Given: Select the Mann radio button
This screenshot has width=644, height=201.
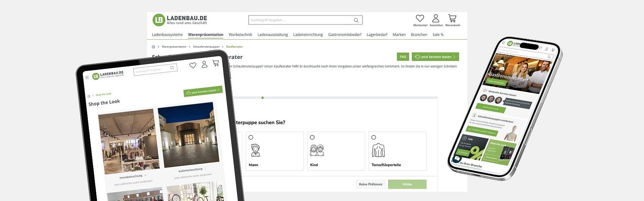Looking at the screenshot, I should click(x=251, y=137).
